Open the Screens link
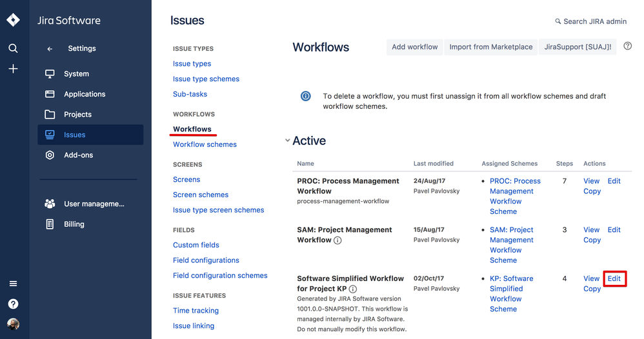Image resolution: width=644 pixels, height=339 pixels. 186,179
